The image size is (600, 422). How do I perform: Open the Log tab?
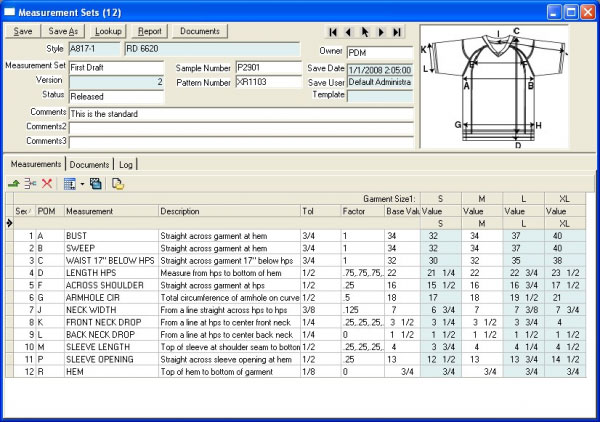coord(126,164)
